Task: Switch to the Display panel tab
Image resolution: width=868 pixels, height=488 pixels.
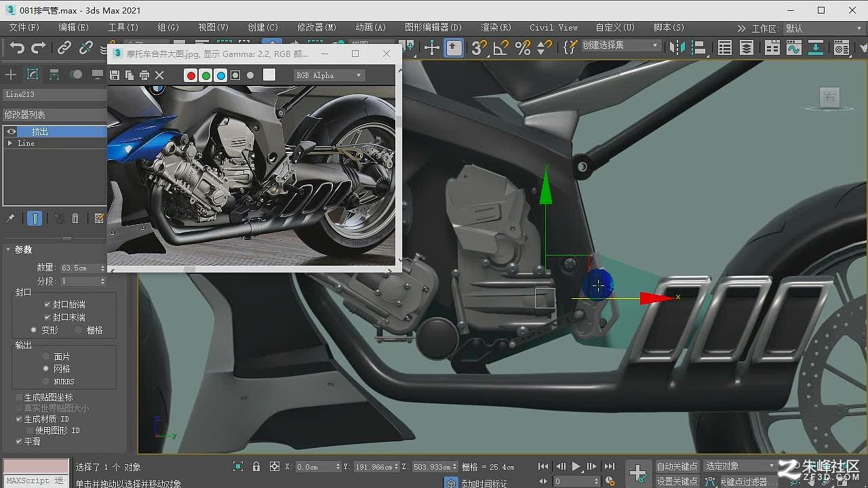Action: pos(98,75)
